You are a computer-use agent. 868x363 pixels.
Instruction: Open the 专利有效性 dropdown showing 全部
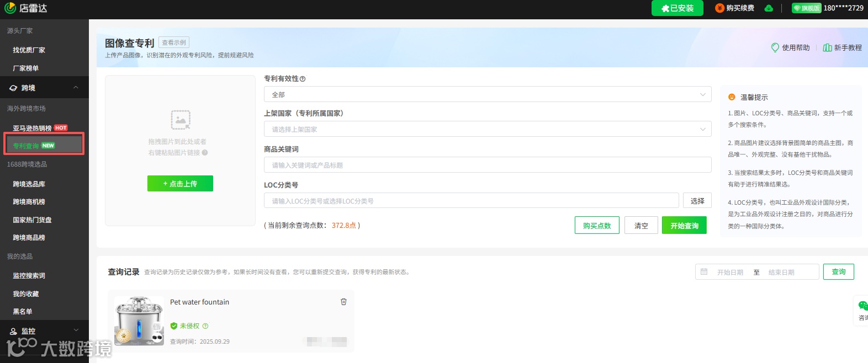[488, 94]
